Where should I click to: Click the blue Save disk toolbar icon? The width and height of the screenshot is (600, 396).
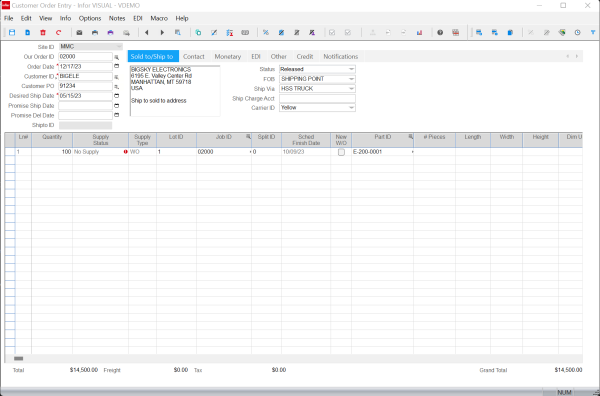12,33
